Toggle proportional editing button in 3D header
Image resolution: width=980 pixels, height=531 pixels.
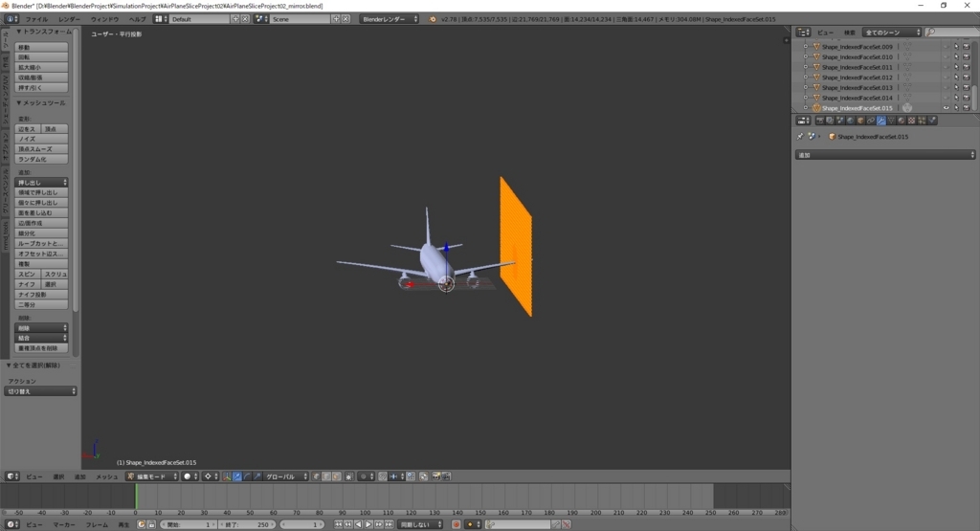367,476
